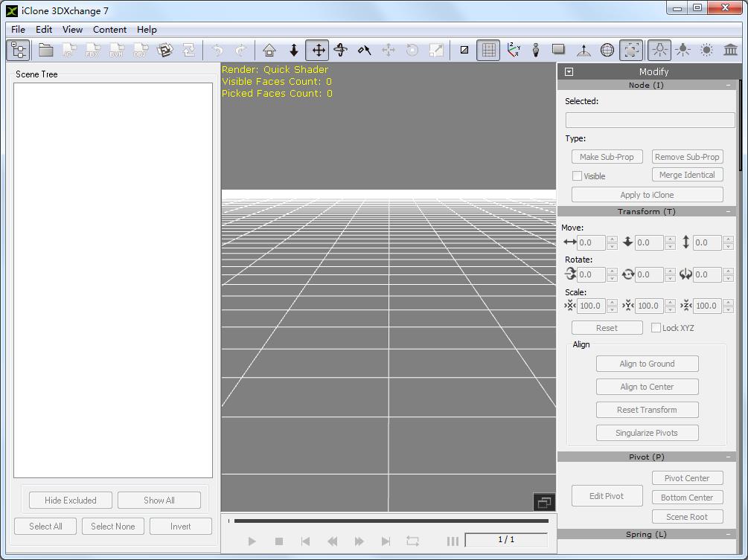
Task: Click the Align to Ground button
Action: point(647,364)
